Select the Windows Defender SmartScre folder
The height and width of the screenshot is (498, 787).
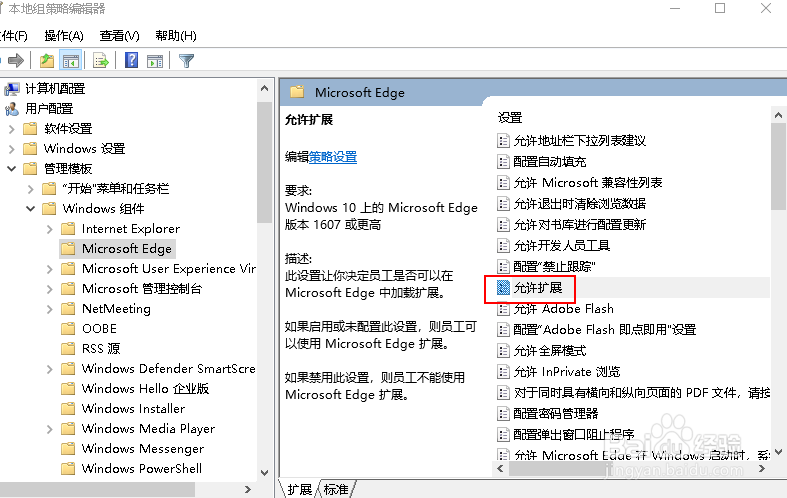click(168, 368)
